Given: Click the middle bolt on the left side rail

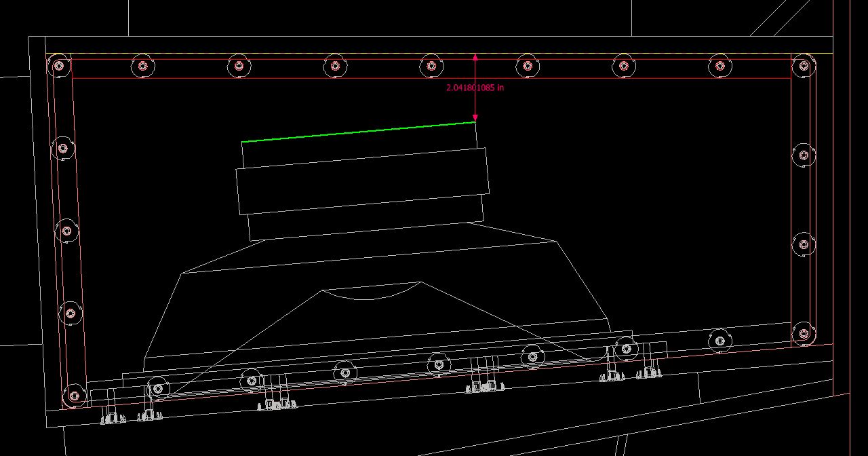Looking at the screenshot, I should (x=66, y=231).
